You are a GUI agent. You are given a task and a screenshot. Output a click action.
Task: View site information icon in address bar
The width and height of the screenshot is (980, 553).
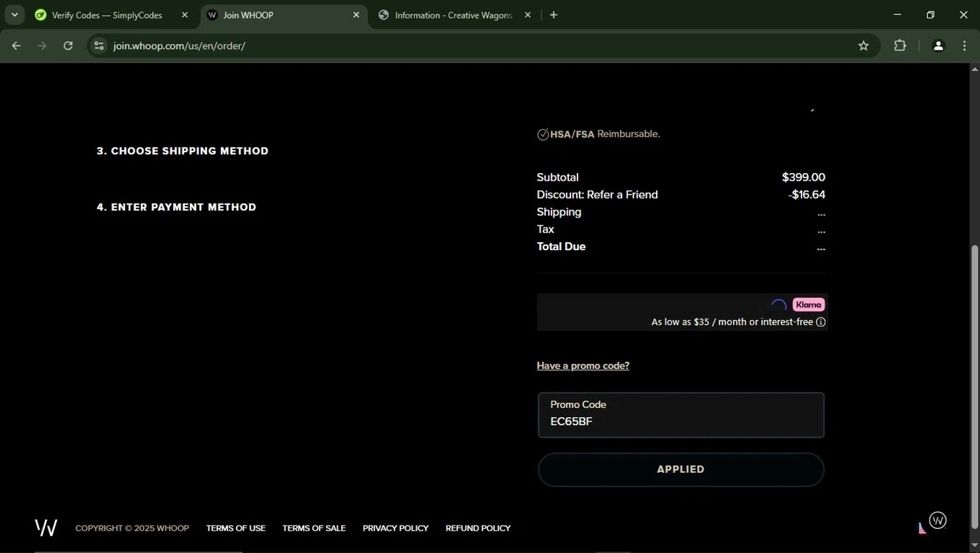coord(99,46)
